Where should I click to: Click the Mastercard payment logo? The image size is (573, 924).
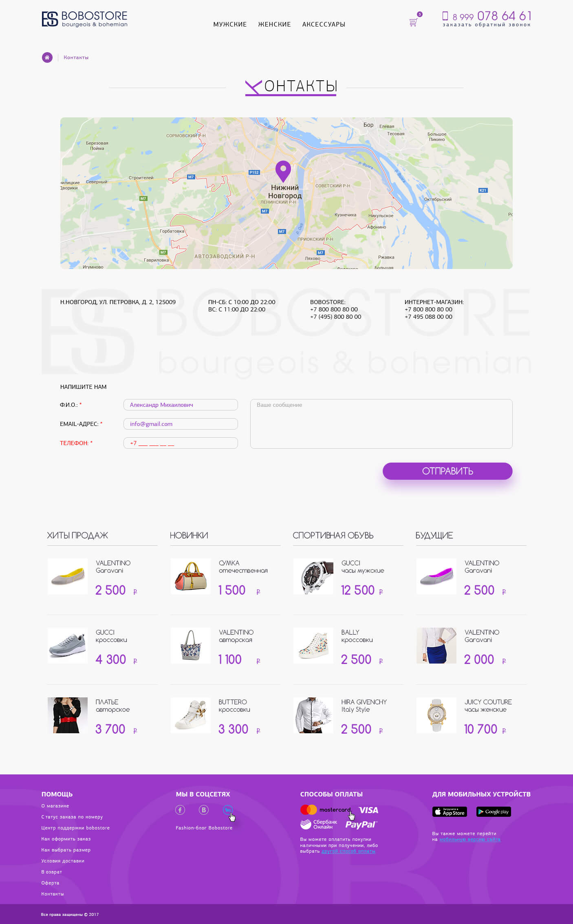[325, 809]
